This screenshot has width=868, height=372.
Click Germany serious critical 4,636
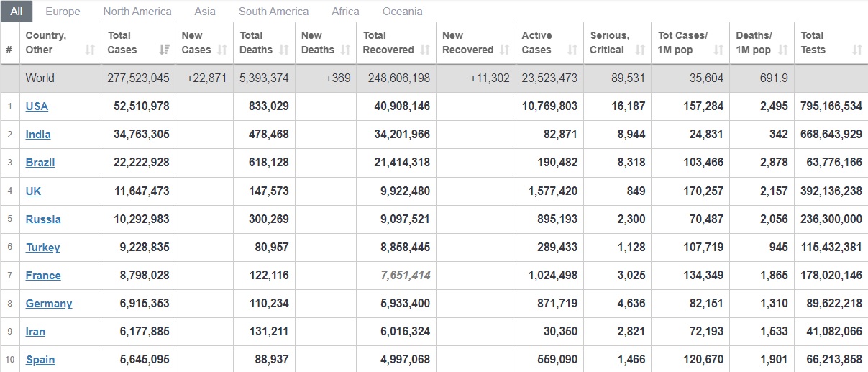pos(631,304)
